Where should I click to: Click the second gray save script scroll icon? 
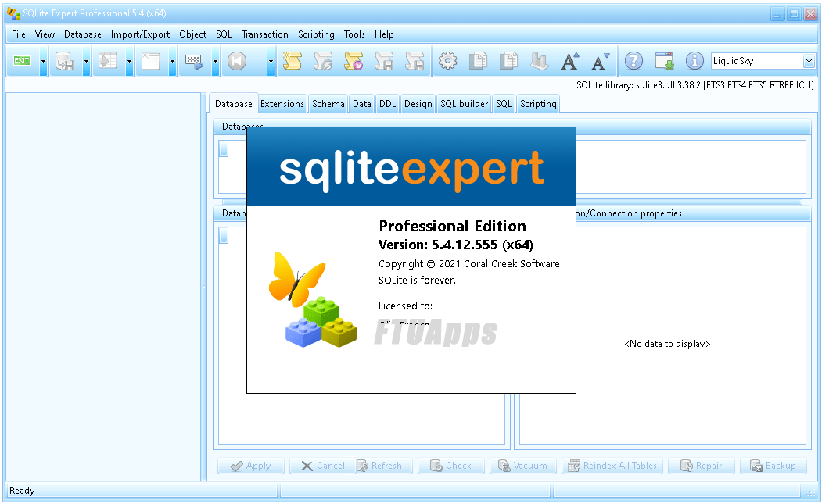click(x=415, y=61)
